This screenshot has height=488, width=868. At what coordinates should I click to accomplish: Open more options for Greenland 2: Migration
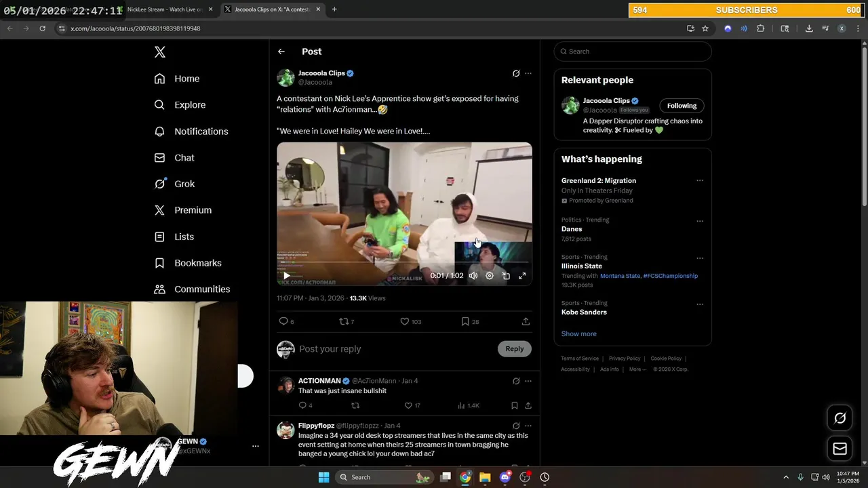coord(700,181)
